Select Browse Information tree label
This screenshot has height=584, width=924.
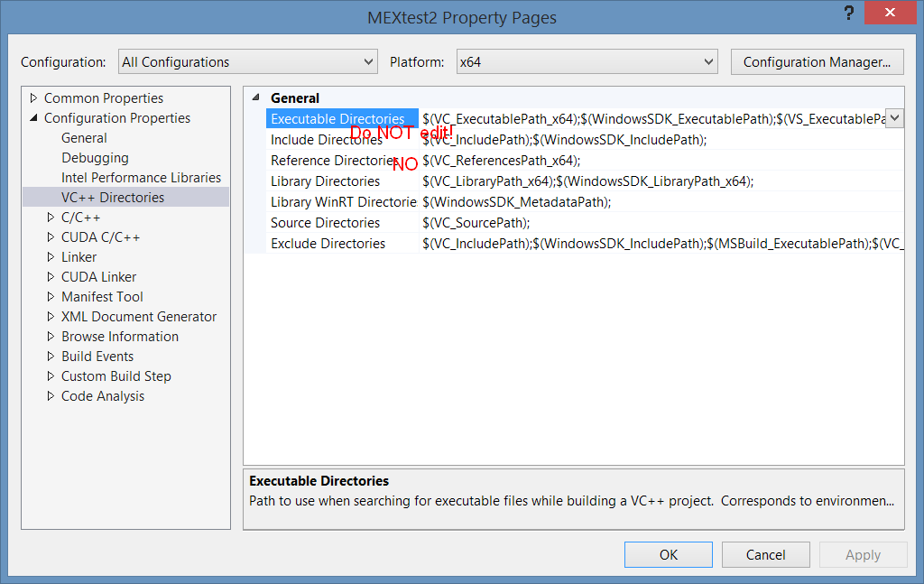click(x=120, y=337)
